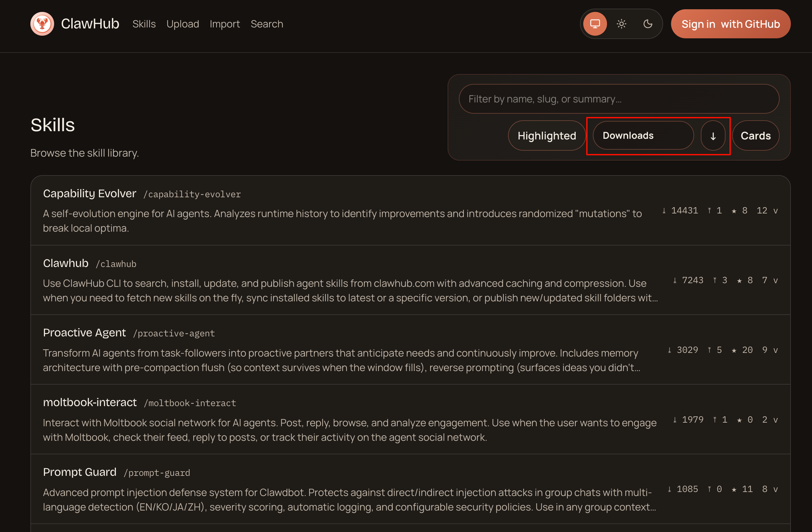
Task: Switch to dark theme moon icon
Action: pyautogui.click(x=648, y=24)
